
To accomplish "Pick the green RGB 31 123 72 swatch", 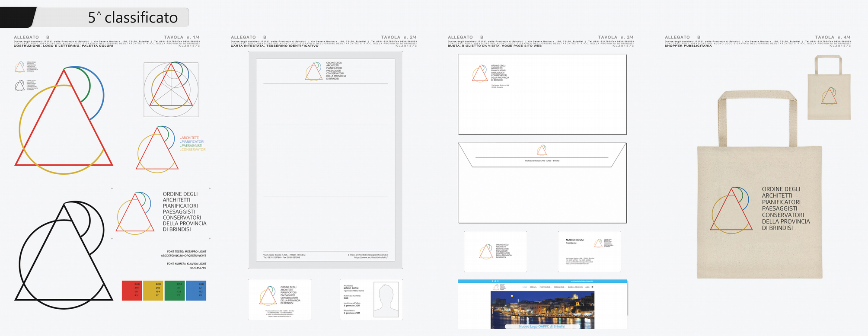I will (x=175, y=291).
